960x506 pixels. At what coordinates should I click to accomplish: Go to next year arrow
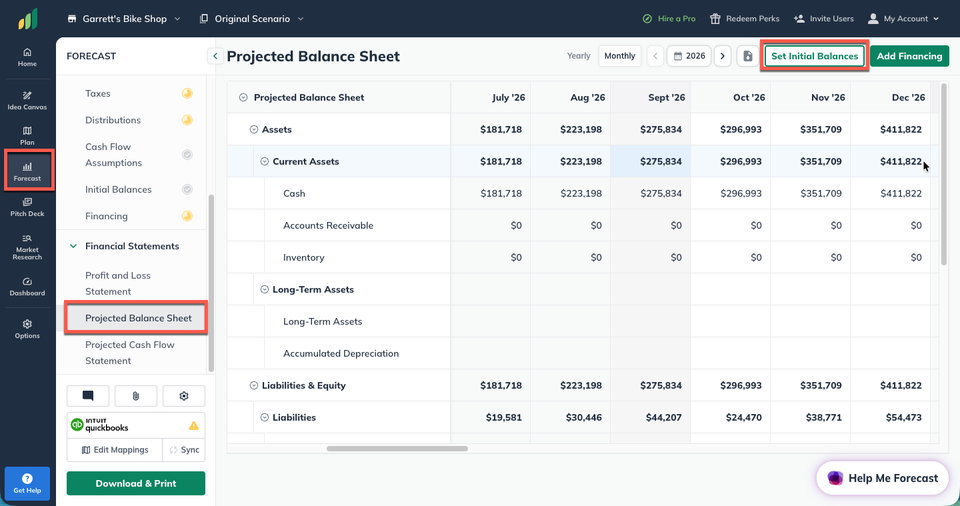point(722,56)
